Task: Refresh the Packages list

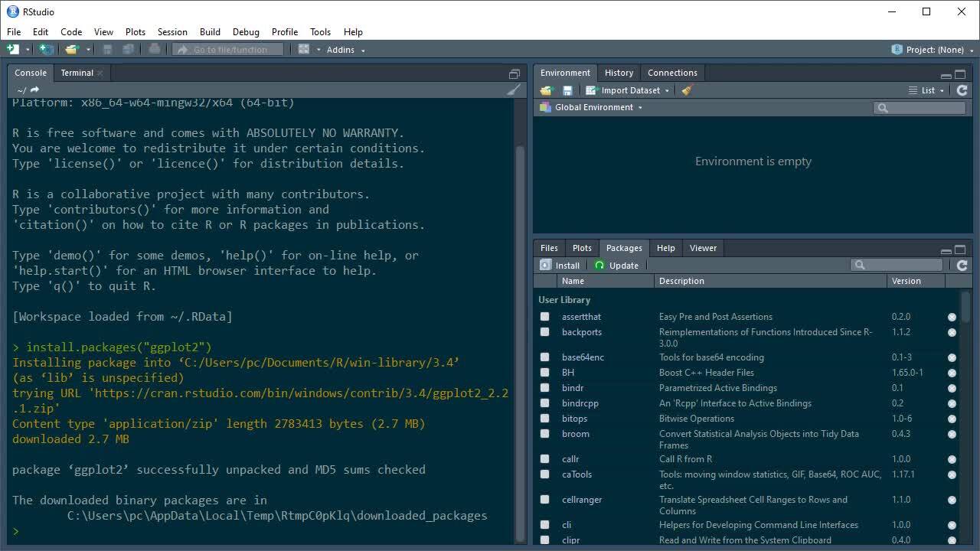Action: (x=962, y=265)
